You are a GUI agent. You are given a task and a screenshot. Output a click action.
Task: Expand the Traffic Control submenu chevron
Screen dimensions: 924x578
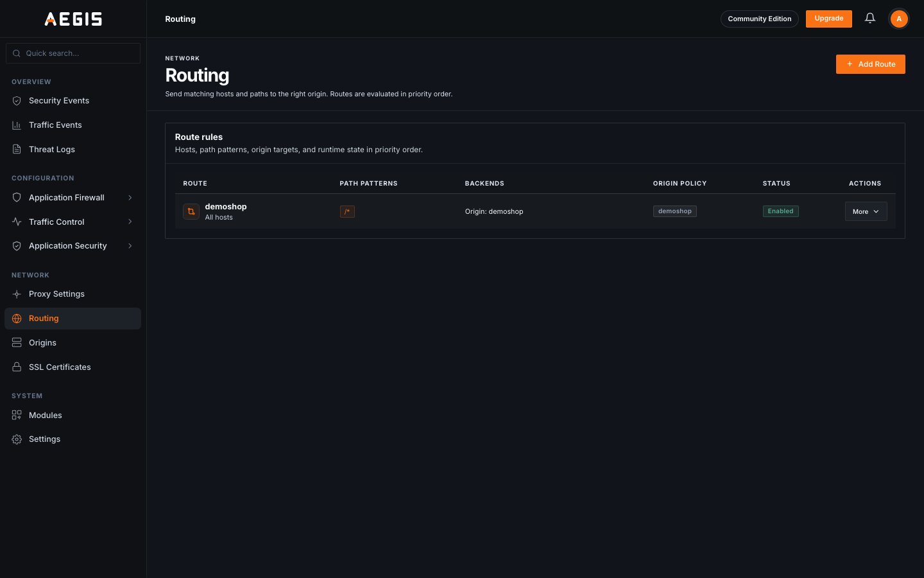pyautogui.click(x=130, y=222)
